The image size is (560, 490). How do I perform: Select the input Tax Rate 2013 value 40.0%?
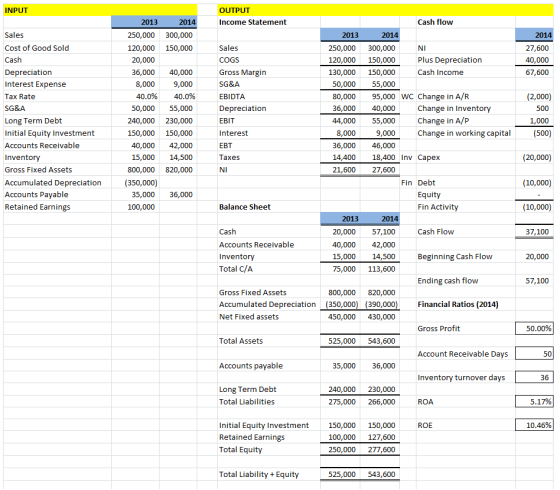tap(146, 97)
